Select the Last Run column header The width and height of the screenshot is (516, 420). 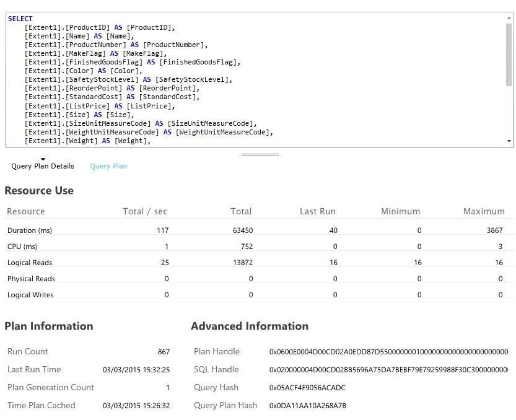pos(317,211)
